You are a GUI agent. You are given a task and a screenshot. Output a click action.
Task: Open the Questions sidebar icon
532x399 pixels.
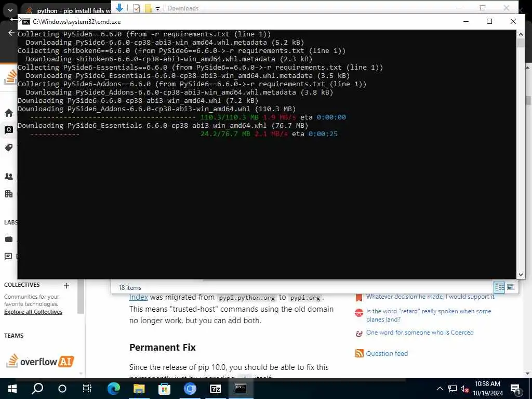pyautogui.click(x=9, y=130)
